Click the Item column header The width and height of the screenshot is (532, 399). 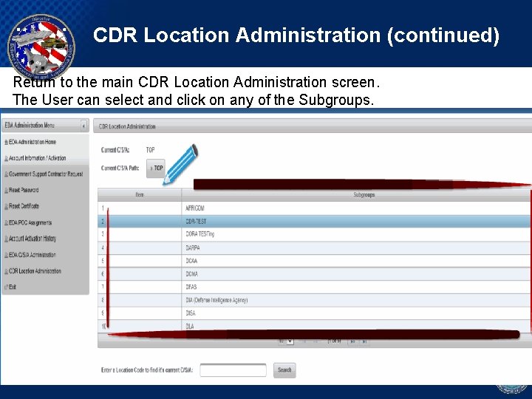click(x=140, y=195)
